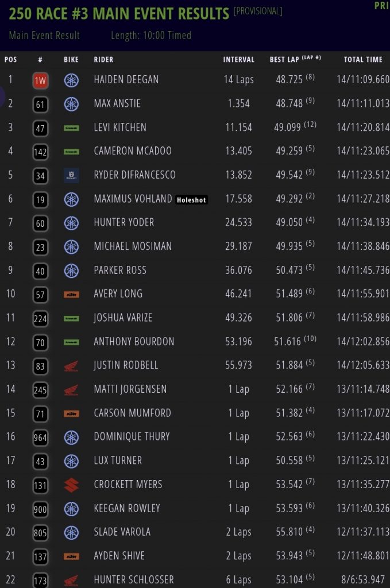This screenshot has width=390, height=588.
Task: Click the number 142 badge for Cameron McAdoo
Action: [40, 152]
